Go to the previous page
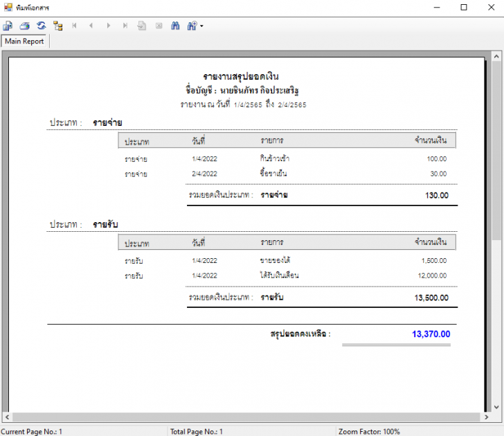Screen dimensions: 504x436 pyautogui.click(x=91, y=26)
